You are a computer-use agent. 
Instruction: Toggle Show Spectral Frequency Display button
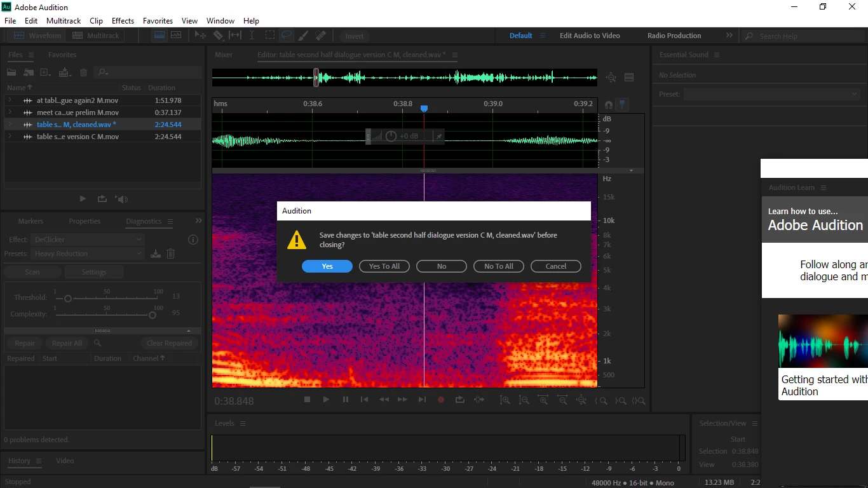point(159,36)
